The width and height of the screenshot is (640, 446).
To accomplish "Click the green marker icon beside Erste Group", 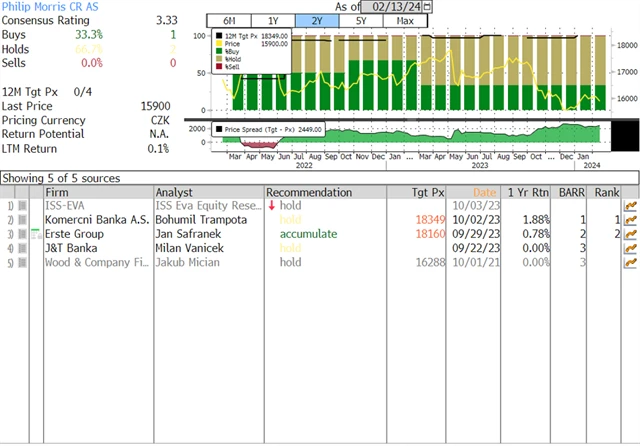I will point(36,232).
